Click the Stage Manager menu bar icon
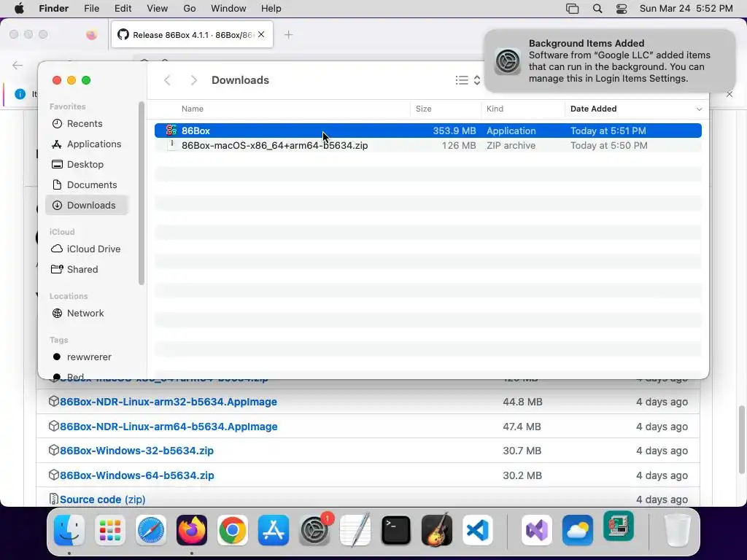 click(x=572, y=9)
